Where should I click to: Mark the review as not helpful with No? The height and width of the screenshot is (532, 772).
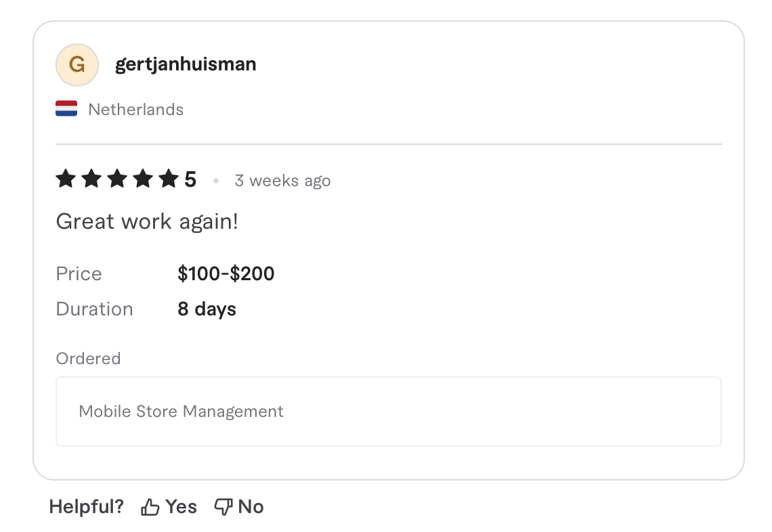pyautogui.click(x=252, y=506)
